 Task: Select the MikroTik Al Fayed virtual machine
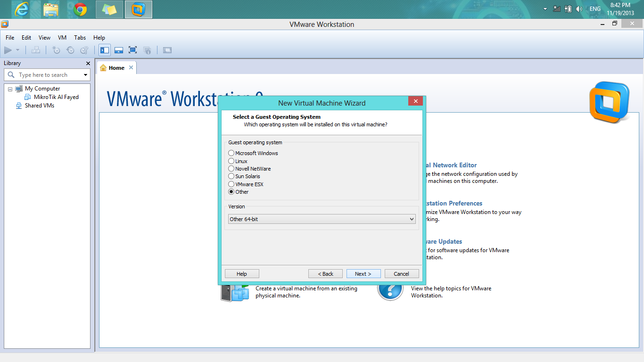[56, 97]
